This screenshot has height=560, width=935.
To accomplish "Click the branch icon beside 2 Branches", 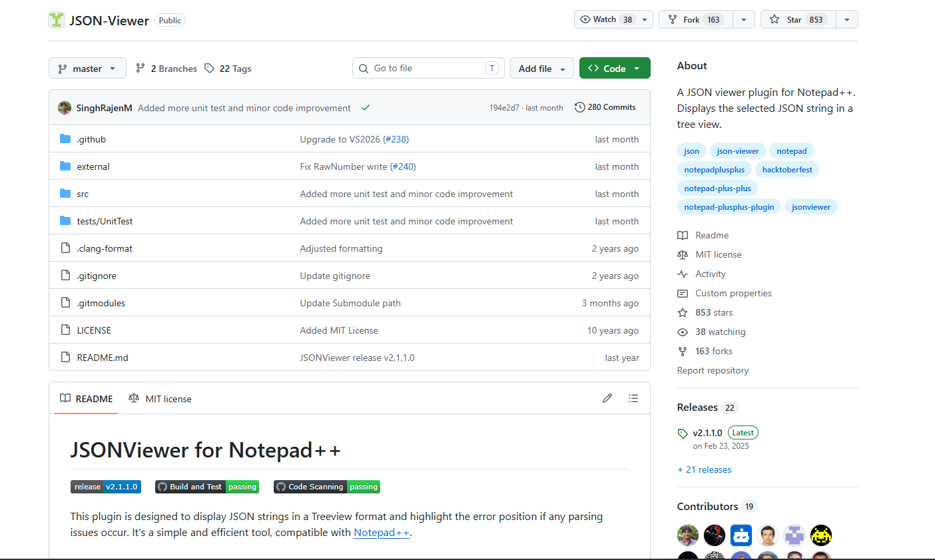I will (140, 68).
